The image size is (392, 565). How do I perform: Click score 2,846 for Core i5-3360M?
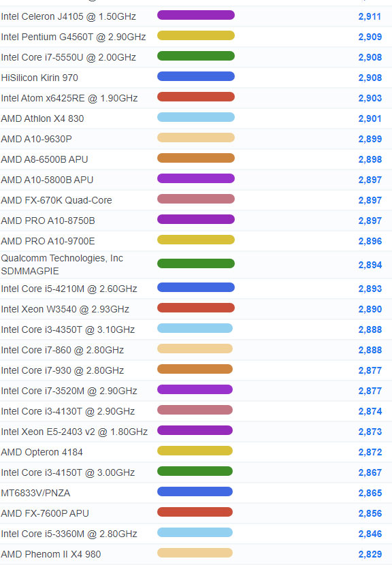pyautogui.click(x=370, y=534)
